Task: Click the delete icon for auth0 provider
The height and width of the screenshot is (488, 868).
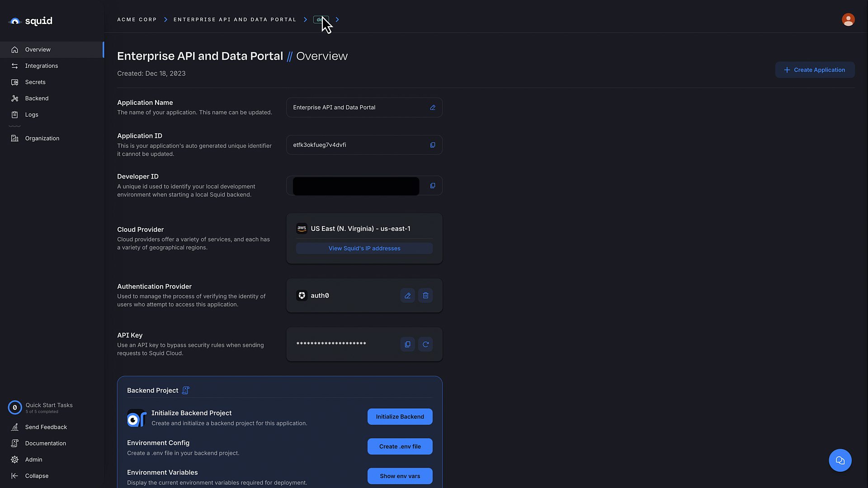Action: [426, 295]
